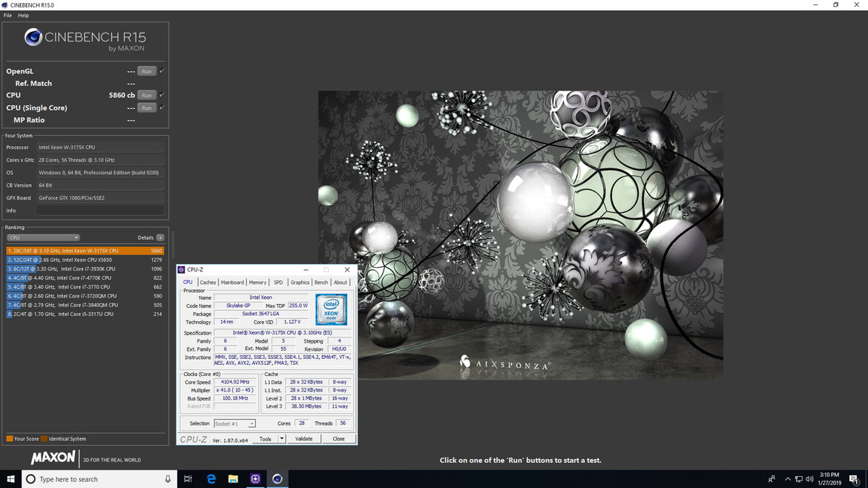Switch to CPU-Z taskbar icon

tap(255, 479)
